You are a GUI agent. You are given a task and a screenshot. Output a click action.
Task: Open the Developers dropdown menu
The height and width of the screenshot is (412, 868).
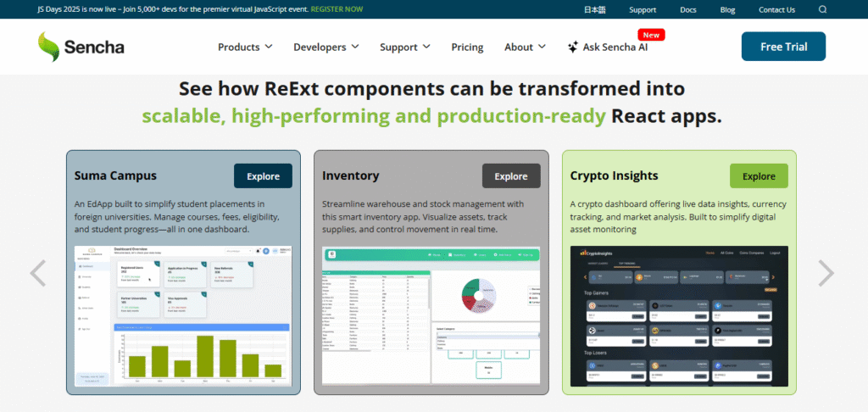tap(325, 47)
